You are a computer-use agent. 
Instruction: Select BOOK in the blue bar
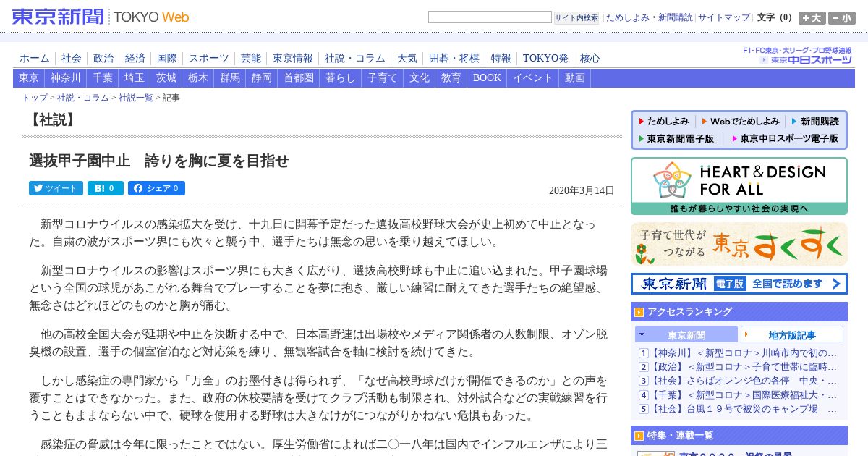pyautogui.click(x=487, y=78)
